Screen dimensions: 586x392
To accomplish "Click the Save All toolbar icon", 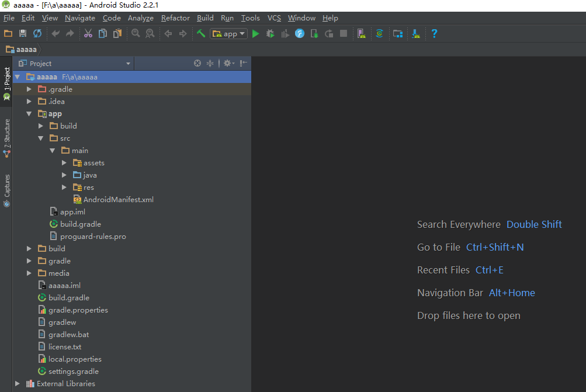I will point(23,34).
